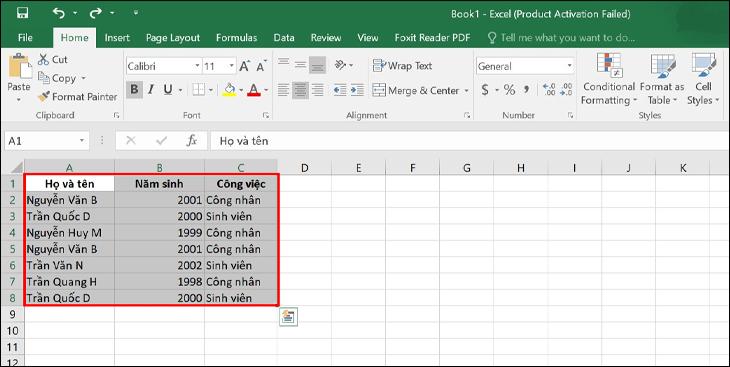The width and height of the screenshot is (730, 367).
Task: Open Merge & Center dropdown arrow
Action: (466, 91)
